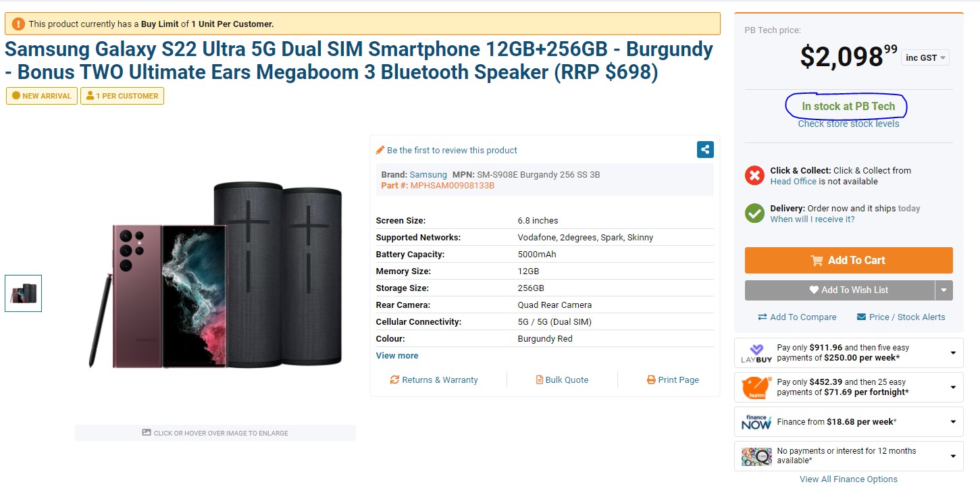This screenshot has width=980, height=497.
Task: Click the orange warning icon in buy limit banner
Action: tap(18, 24)
